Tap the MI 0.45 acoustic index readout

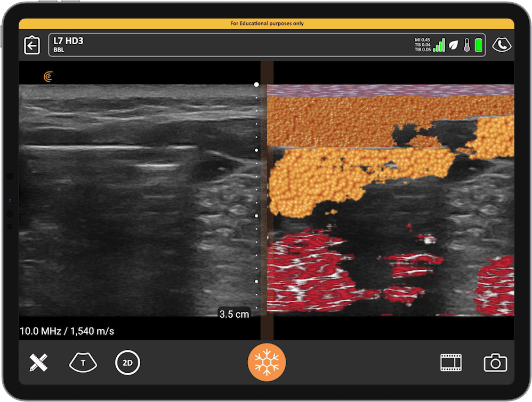(422, 39)
